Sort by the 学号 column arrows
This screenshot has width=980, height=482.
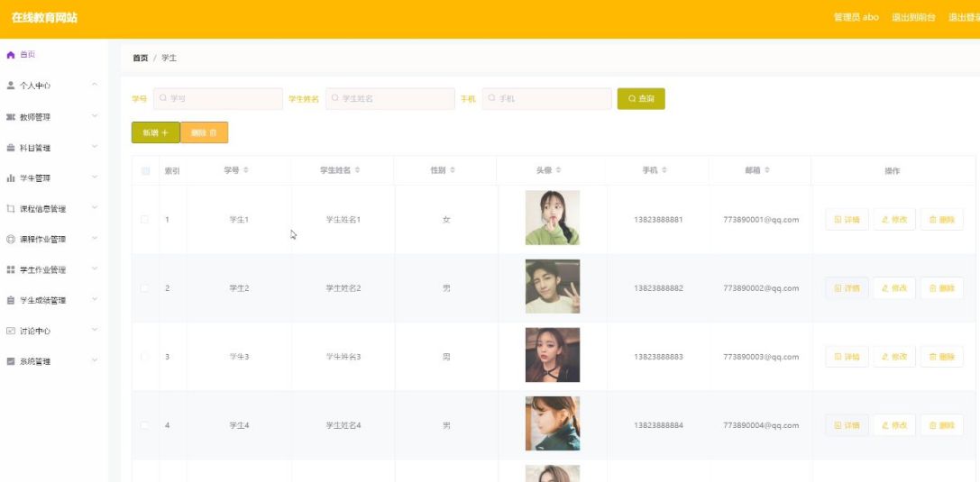point(246,170)
